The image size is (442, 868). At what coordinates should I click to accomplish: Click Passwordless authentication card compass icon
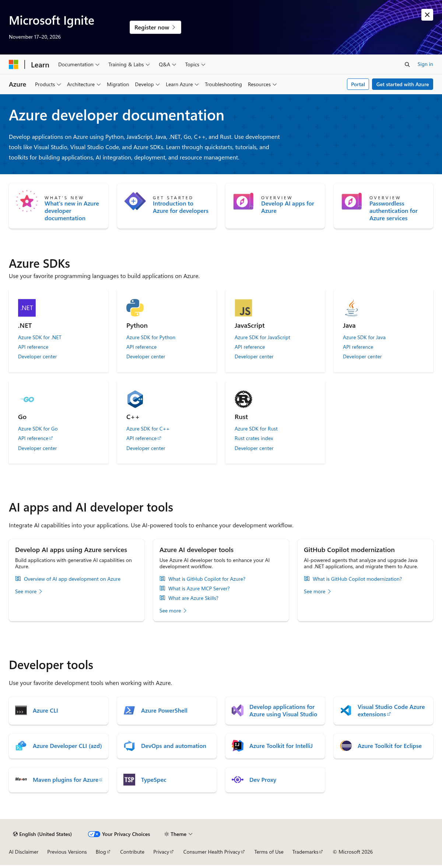[352, 201]
